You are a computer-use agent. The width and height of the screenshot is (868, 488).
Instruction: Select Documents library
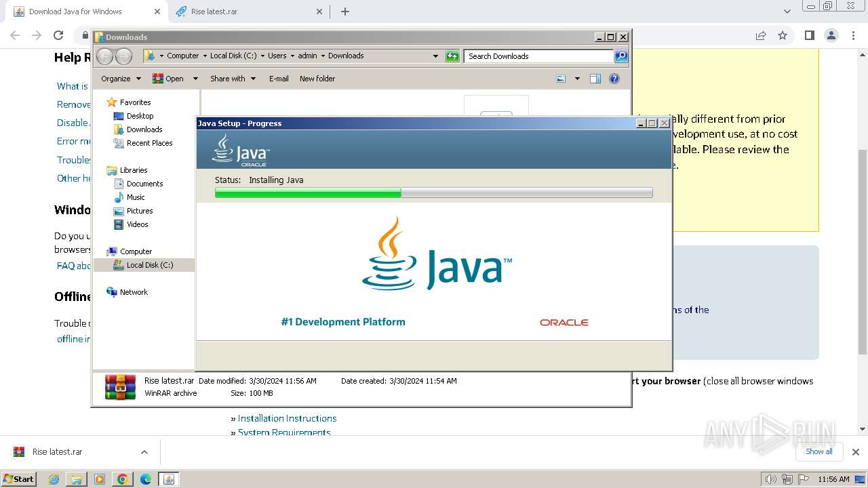(144, 184)
